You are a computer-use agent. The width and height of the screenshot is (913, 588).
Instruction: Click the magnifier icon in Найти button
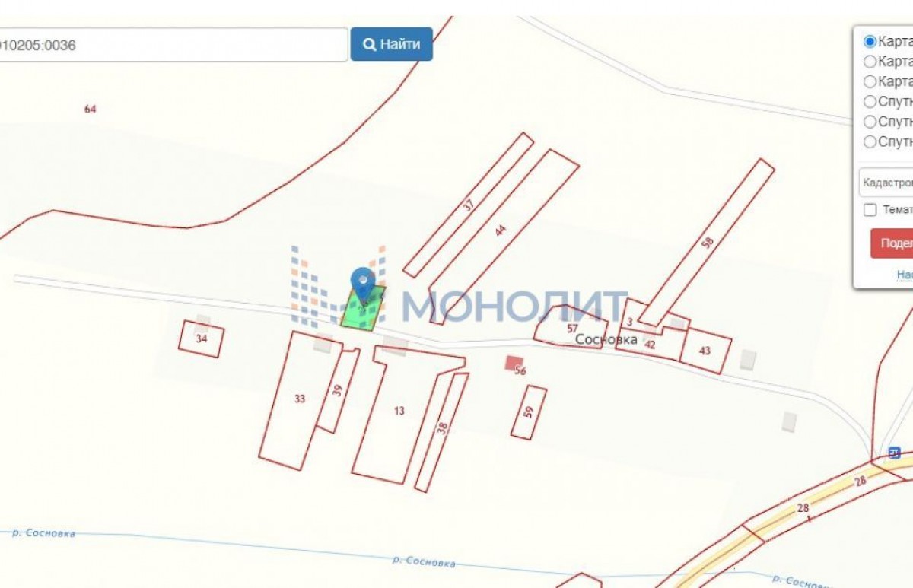[370, 44]
